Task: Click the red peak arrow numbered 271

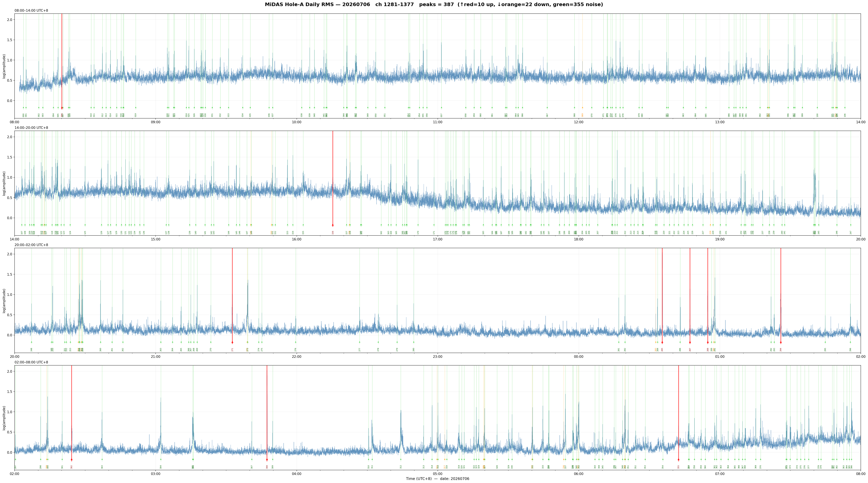Action: click(232, 342)
